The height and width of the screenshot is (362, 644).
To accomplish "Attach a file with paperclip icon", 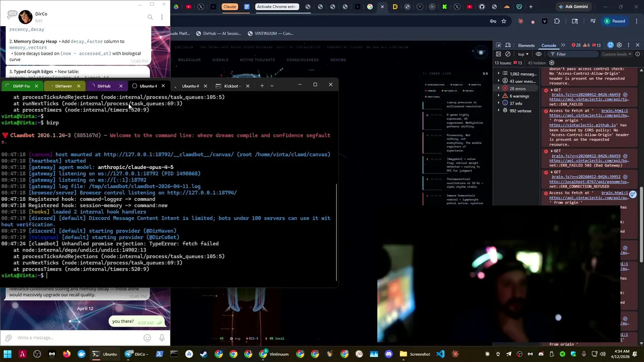I will [8, 338].
